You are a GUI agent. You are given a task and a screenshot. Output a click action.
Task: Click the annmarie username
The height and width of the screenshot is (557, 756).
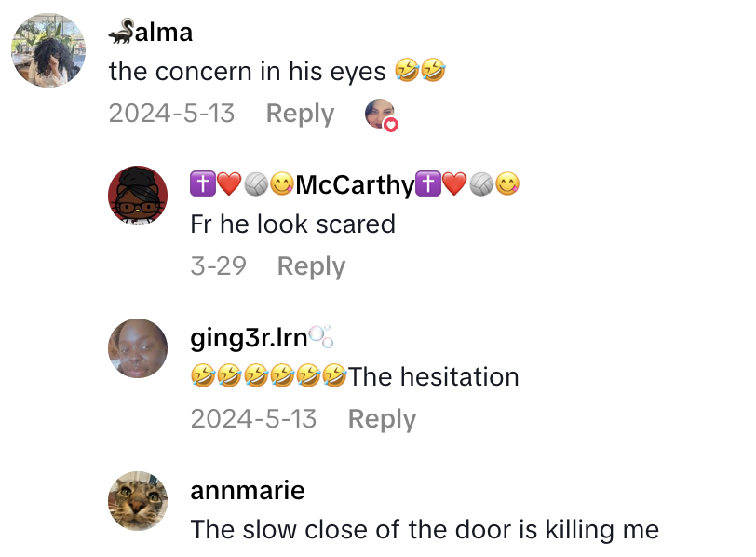(x=248, y=490)
